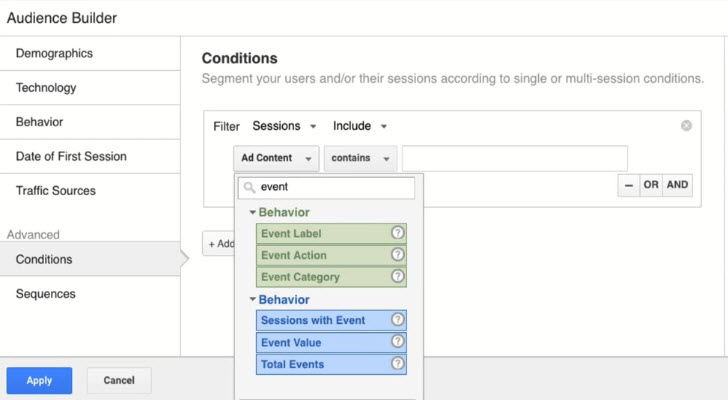Remove the filter with the X icon

(686, 126)
